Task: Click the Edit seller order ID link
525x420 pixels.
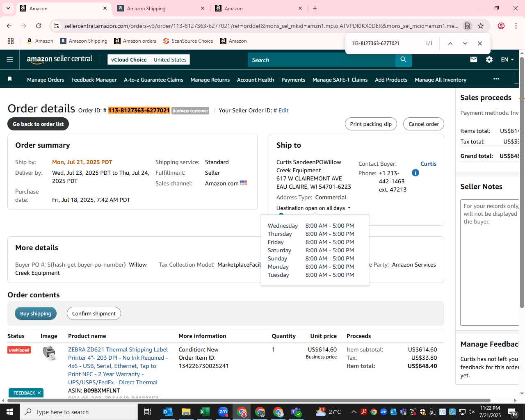Action: click(x=283, y=110)
